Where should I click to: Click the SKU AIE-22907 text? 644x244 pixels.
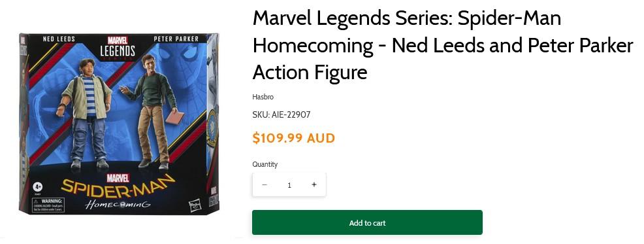tap(282, 114)
